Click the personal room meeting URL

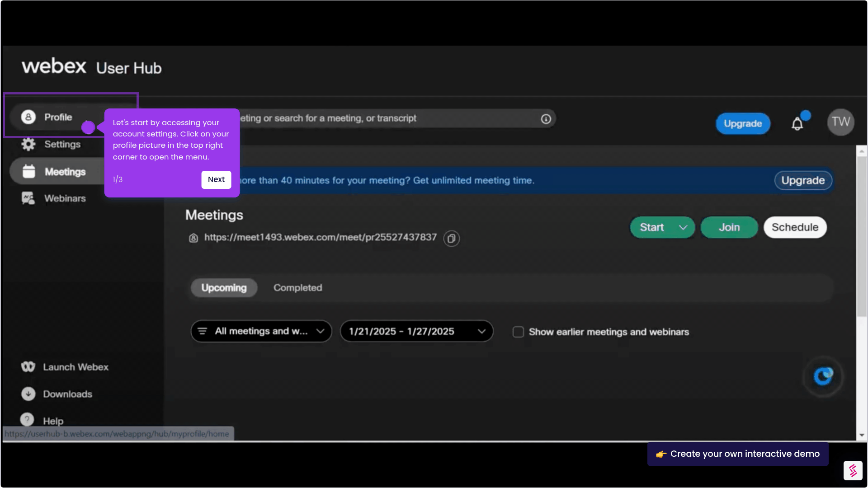click(x=321, y=237)
